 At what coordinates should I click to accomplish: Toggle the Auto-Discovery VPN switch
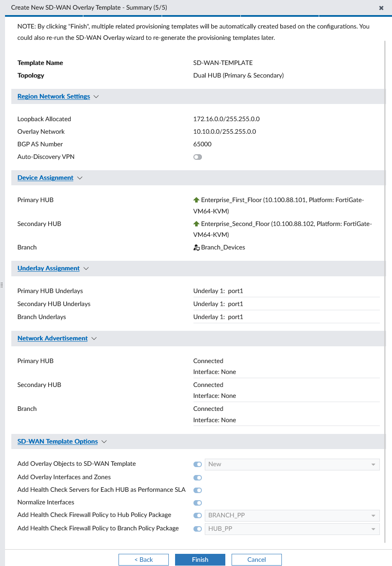tap(198, 157)
